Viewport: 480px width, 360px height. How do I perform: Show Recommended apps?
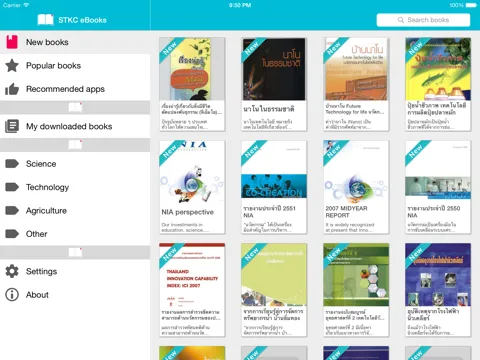75,89
